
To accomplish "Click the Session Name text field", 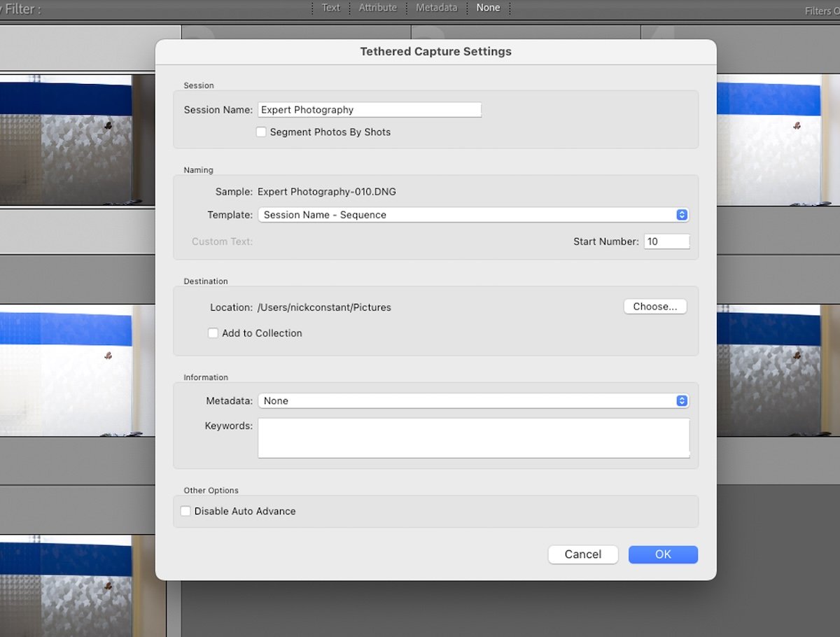I will coord(370,109).
